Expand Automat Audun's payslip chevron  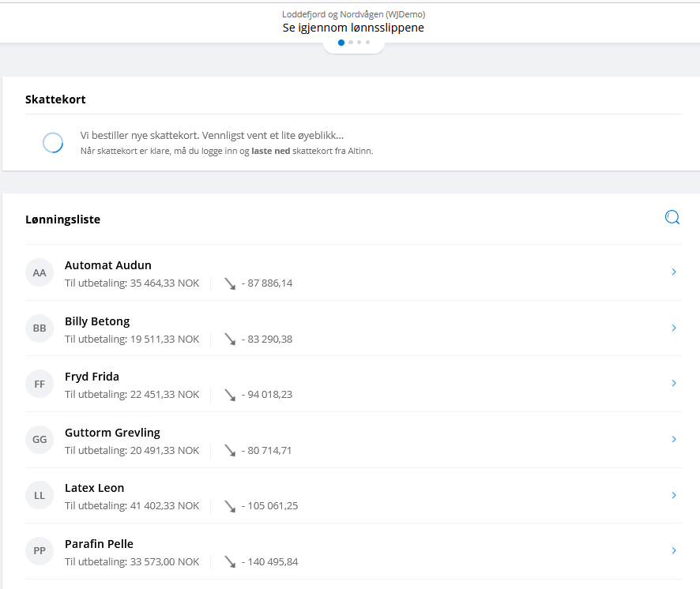coord(674,272)
